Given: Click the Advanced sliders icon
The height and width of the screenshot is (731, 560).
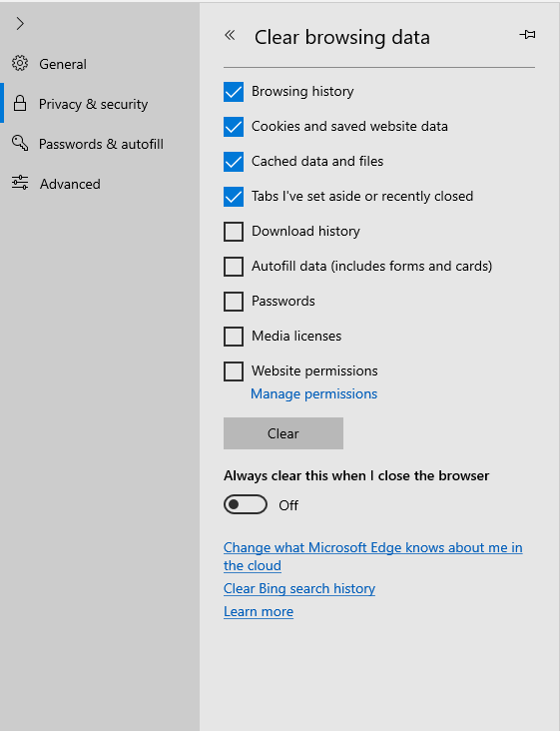Looking at the screenshot, I should pyautogui.click(x=20, y=183).
